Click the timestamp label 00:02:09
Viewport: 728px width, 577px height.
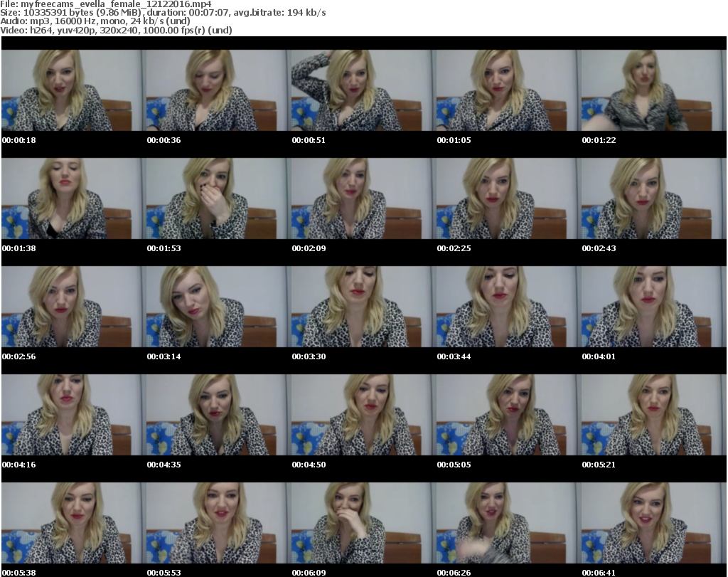(x=309, y=248)
